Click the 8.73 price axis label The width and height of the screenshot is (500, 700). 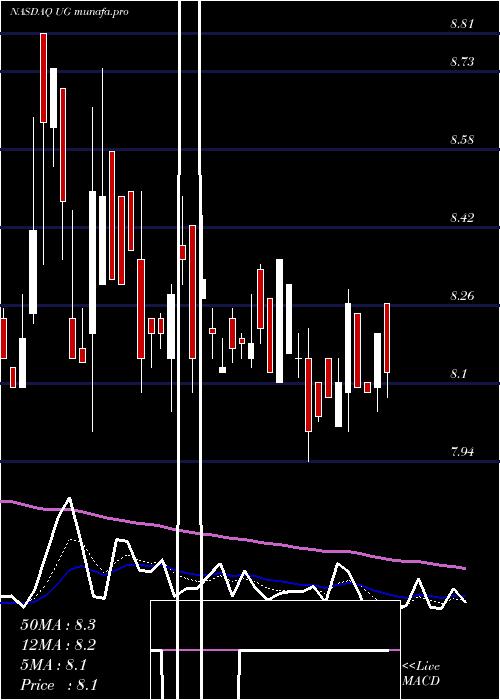462,62
